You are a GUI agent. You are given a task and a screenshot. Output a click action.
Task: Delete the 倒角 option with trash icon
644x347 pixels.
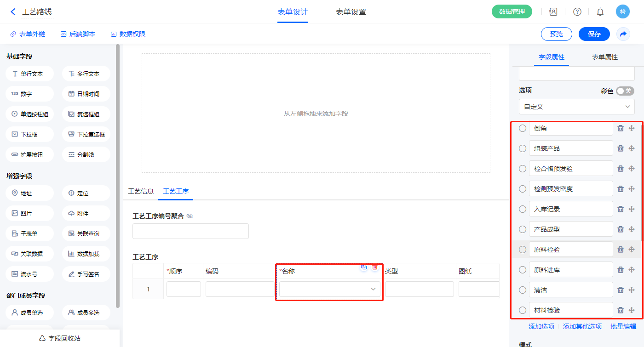point(621,128)
